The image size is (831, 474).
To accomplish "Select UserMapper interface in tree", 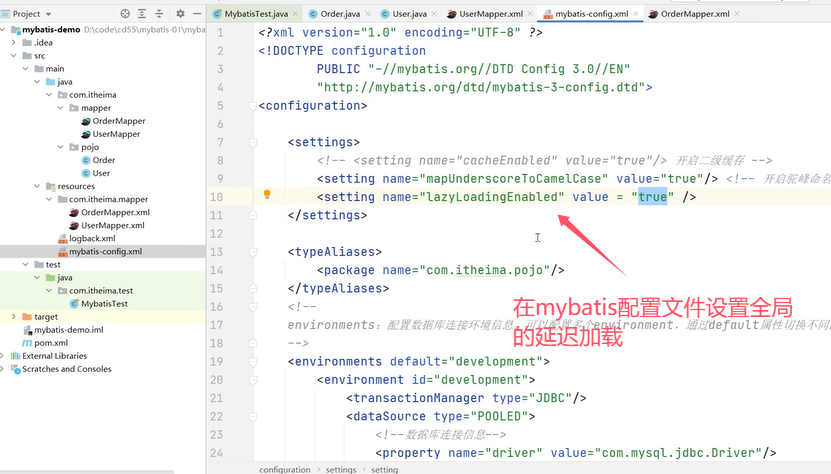I will [x=116, y=134].
